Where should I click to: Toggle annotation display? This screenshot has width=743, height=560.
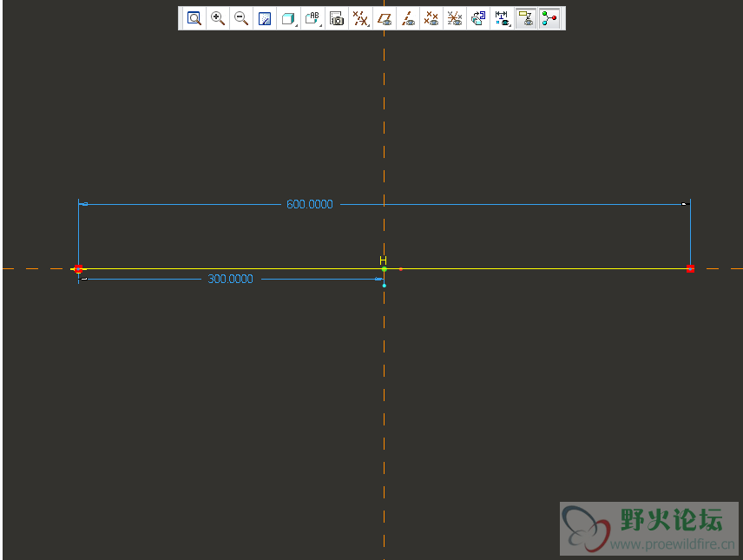pos(526,18)
